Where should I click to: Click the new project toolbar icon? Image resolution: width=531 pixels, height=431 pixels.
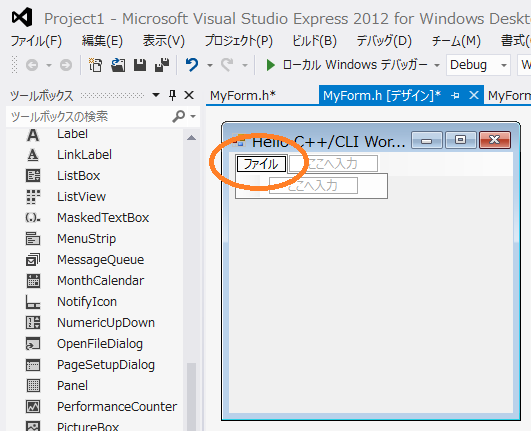95,65
